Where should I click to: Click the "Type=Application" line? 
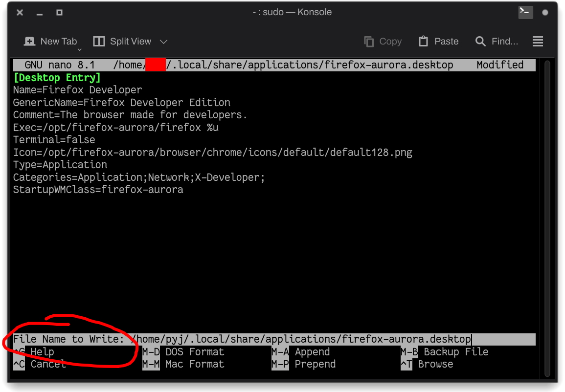coord(60,165)
